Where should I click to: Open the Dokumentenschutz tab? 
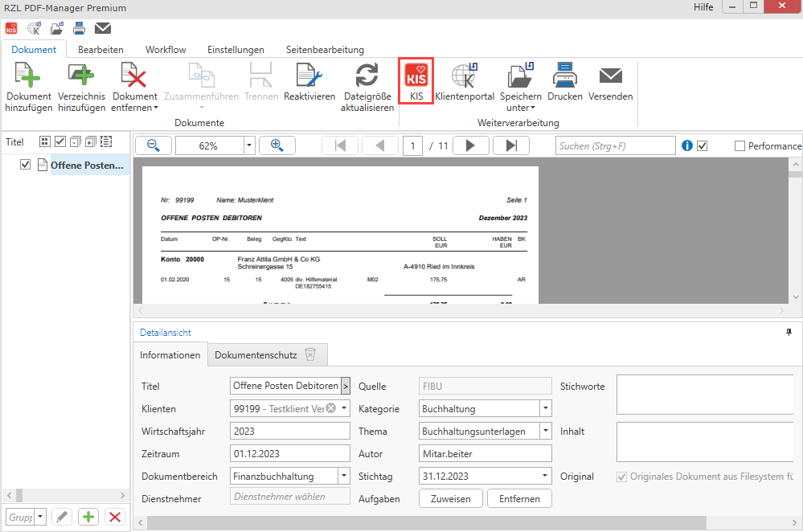[x=254, y=354]
